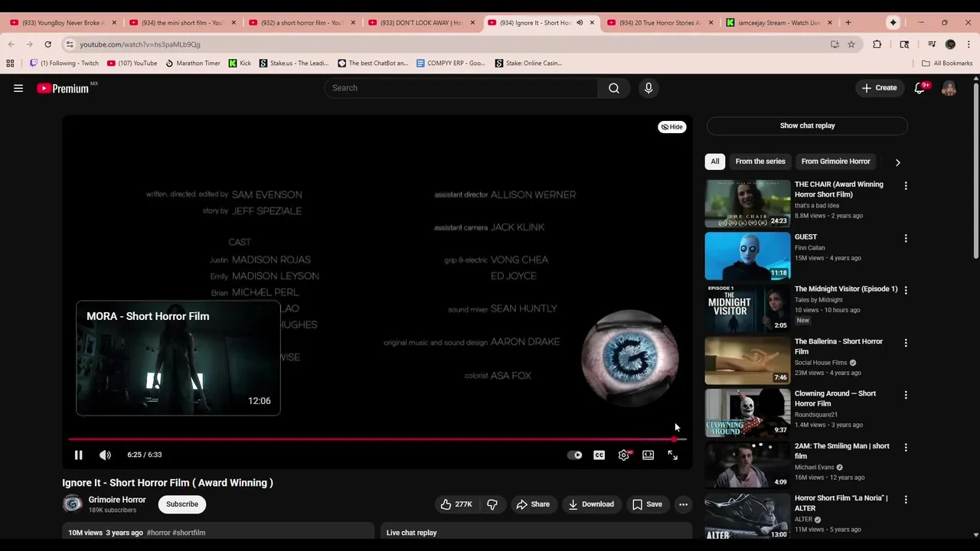Open a new browser tab
The height and width of the screenshot is (551, 980).
[x=848, y=22]
